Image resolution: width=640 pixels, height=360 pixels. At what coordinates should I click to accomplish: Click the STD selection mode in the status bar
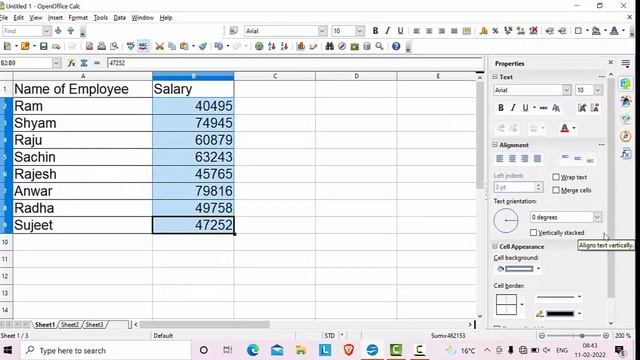click(x=329, y=336)
